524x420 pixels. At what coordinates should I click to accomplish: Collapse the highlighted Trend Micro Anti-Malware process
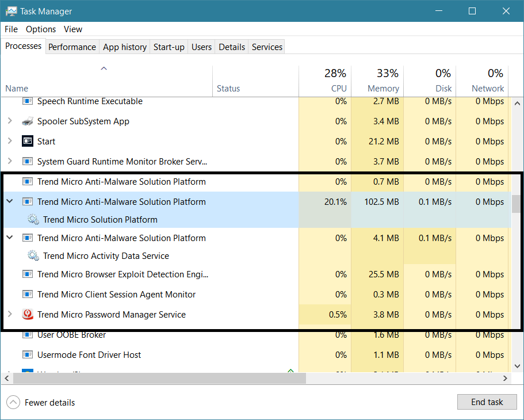point(10,202)
